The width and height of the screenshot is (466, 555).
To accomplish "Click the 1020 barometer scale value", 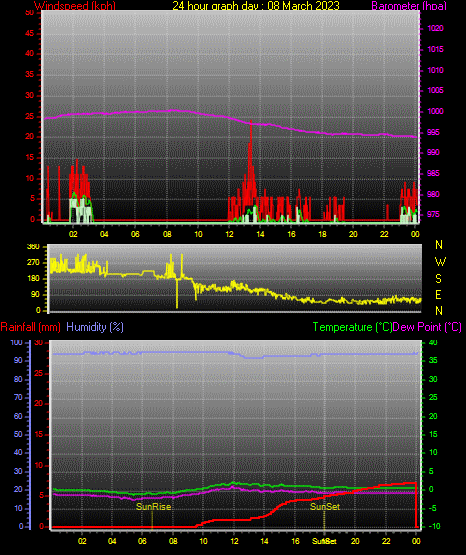I will click(435, 28).
